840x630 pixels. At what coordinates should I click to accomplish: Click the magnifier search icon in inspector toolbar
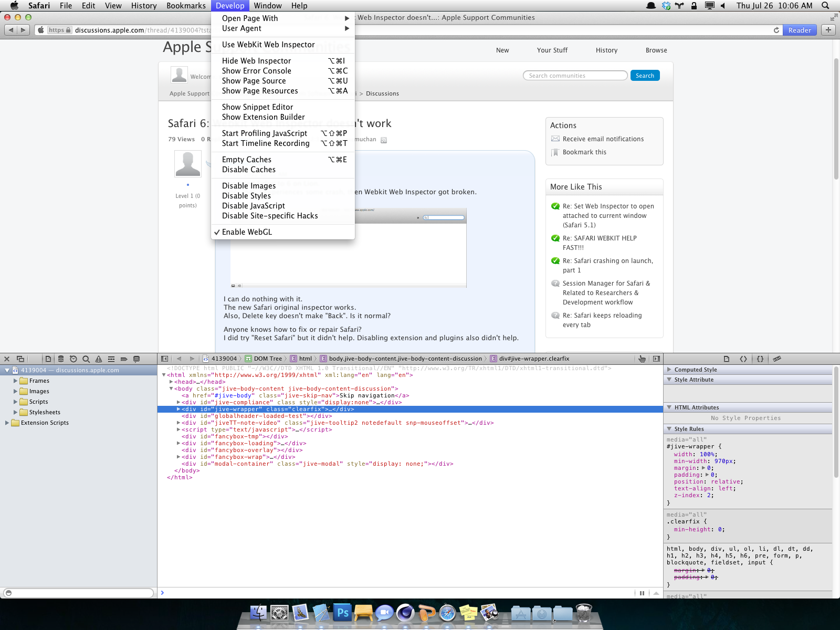86,359
